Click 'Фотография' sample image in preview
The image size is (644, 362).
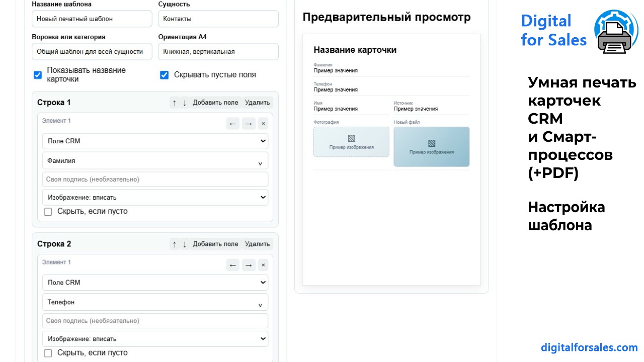point(351,142)
